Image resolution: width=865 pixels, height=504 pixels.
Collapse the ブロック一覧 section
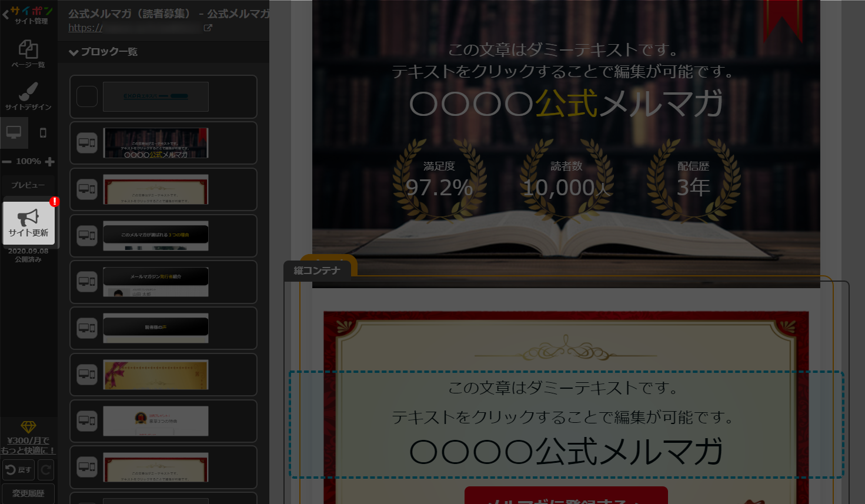103,52
